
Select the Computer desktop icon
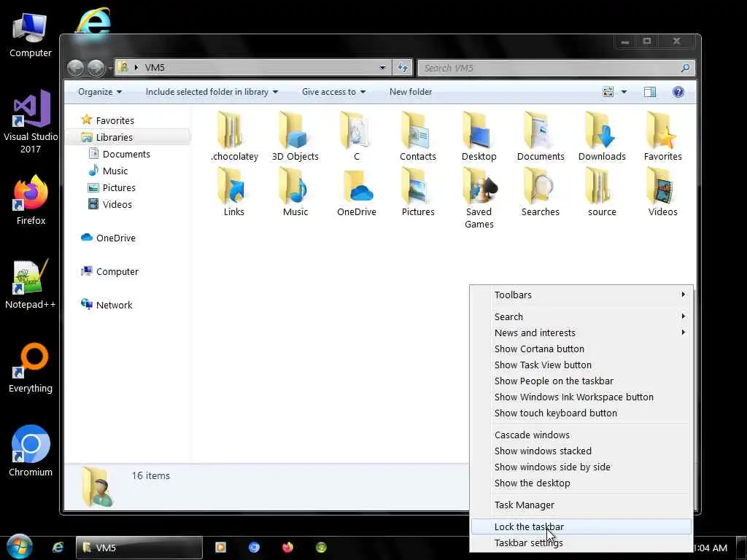coord(31,35)
